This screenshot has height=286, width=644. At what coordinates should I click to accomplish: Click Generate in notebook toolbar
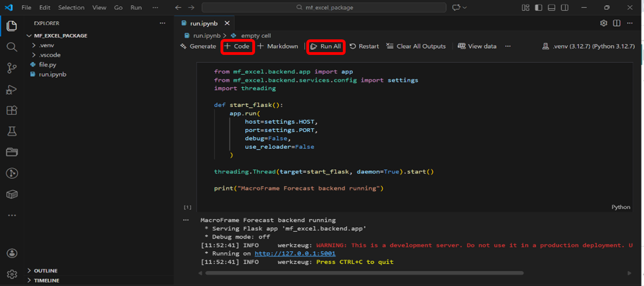tap(198, 46)
